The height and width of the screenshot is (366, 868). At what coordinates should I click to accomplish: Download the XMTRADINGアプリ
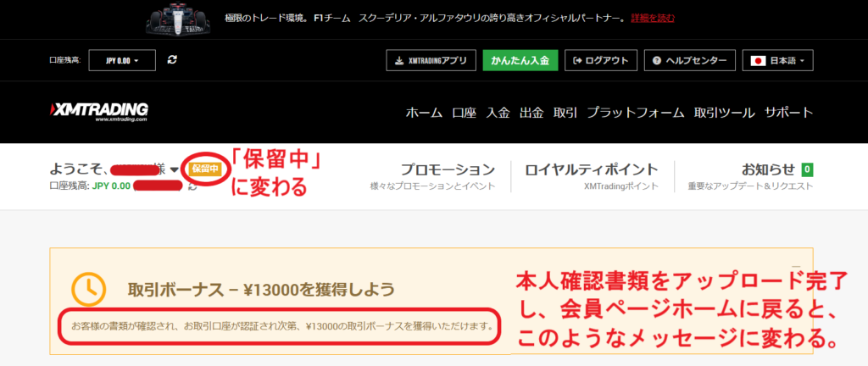click(431, 60)
